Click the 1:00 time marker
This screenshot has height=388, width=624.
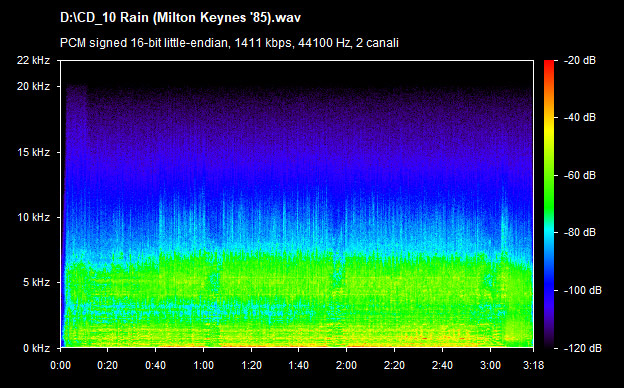point(203,365)
